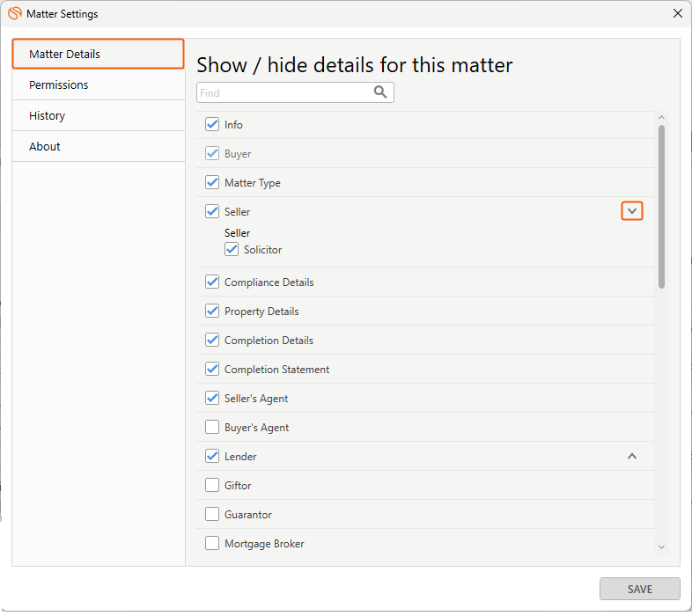Tick the Mortgage Broker checkbox
This screenshot has width=692, height=616.
coord(212,544)
